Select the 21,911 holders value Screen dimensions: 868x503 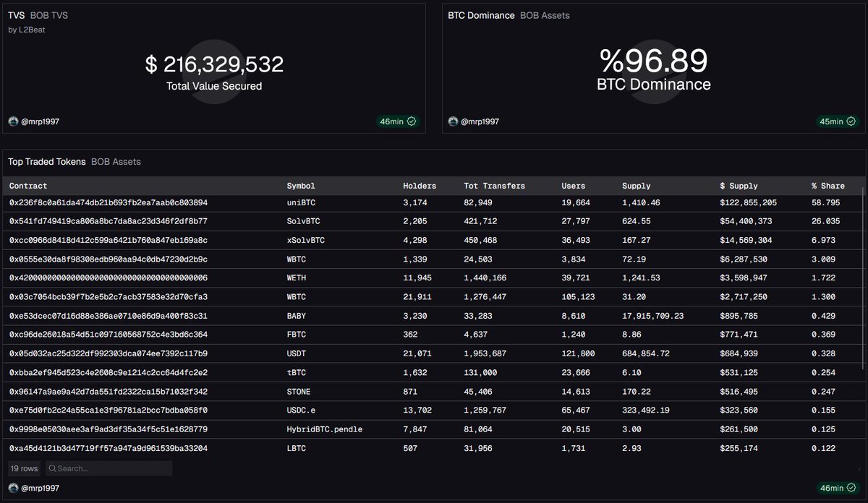417,297
